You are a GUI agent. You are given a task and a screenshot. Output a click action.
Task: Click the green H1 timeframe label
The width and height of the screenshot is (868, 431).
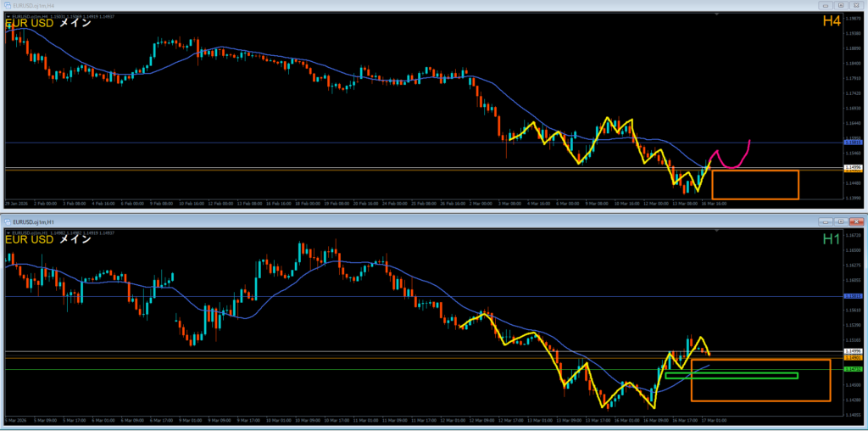pos(832,240)
